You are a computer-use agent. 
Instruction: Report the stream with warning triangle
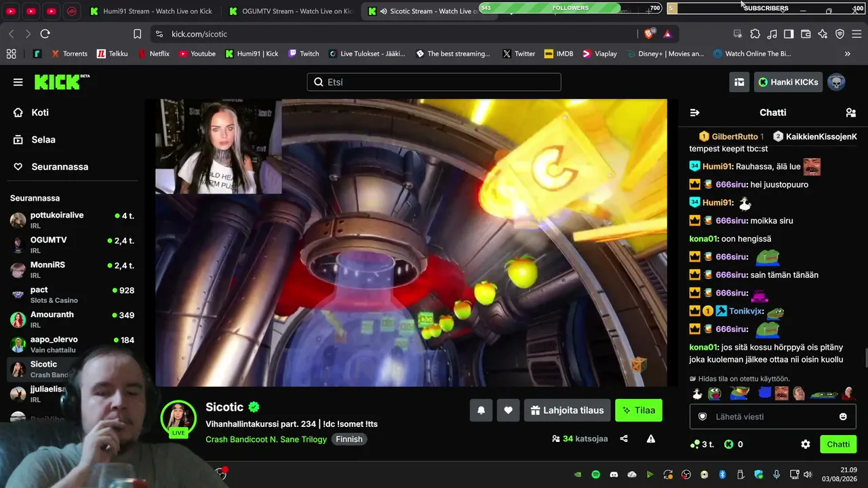pos(651,439)
